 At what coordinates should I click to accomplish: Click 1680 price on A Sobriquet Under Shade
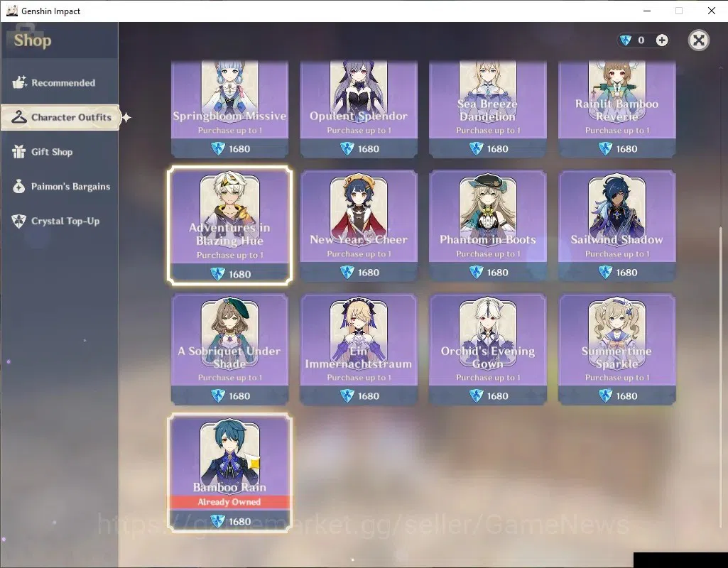pyautogui.click(x=230, y=396)
